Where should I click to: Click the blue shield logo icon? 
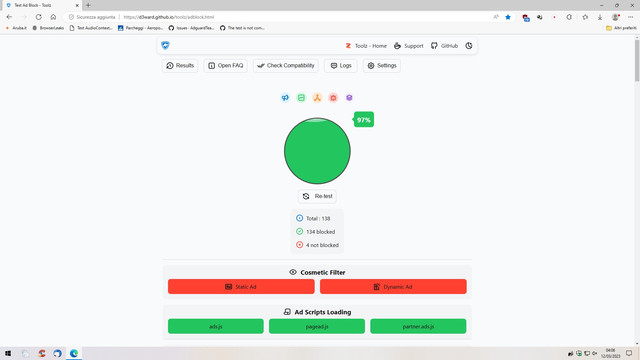[165, 45]
